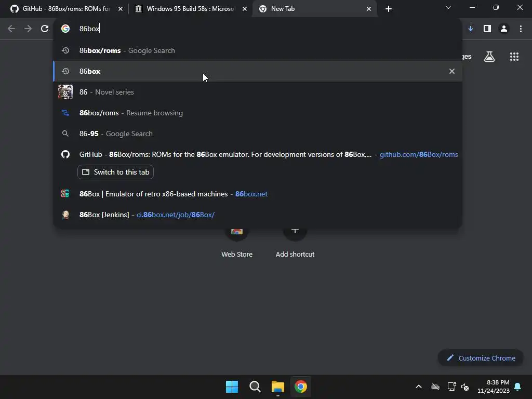Remove the 86box history suggestion
The image size is (532, 399).
(x=452, y=71)
